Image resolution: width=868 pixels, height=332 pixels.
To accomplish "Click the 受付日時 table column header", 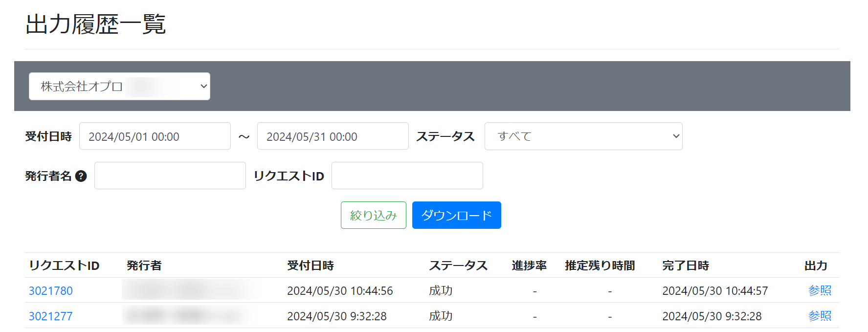I will point(310,266).
